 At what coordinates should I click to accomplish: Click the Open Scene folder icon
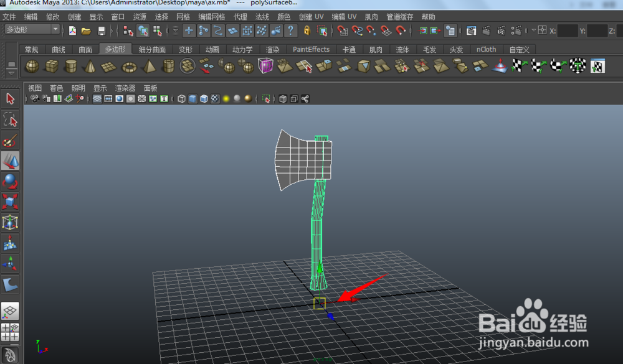point(86,30)
